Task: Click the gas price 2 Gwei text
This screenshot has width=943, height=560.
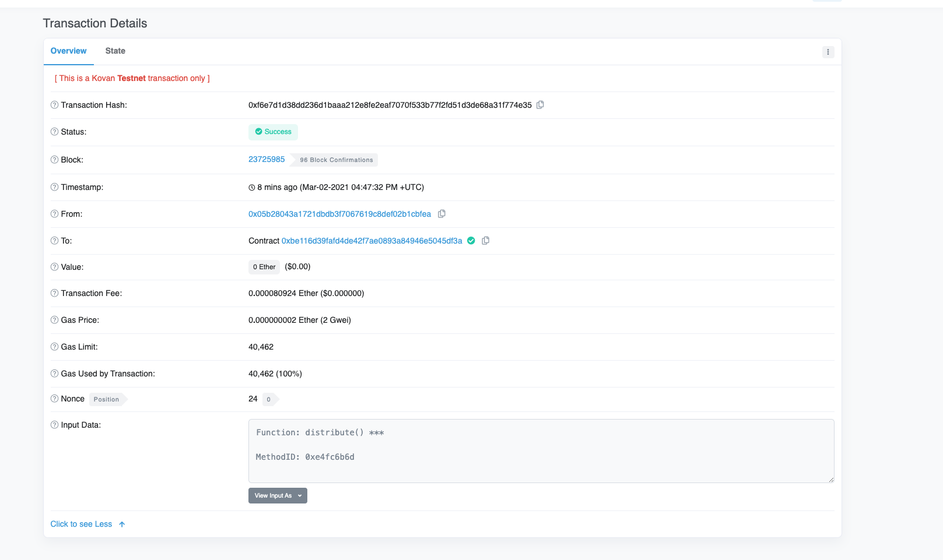Action: tap(300, 320)
